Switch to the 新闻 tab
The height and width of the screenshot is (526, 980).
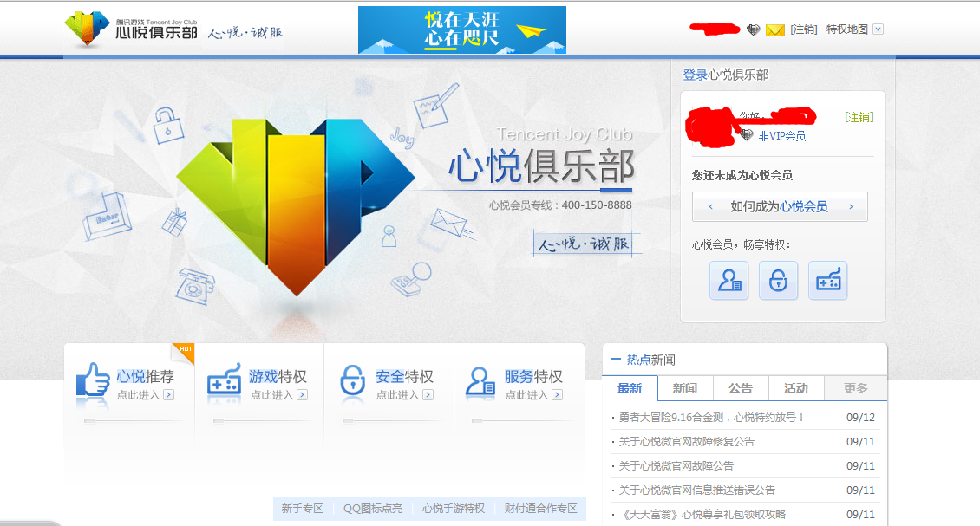pos(685,388)
